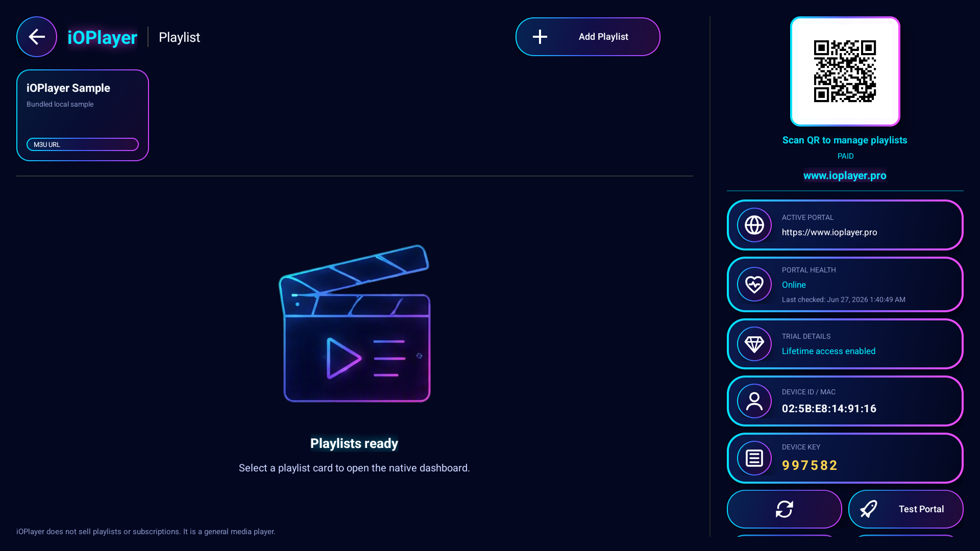The width and height of the screenshot is (980, 551).
Task: Click the Playlists ready heading
Action: coord(354,443)
